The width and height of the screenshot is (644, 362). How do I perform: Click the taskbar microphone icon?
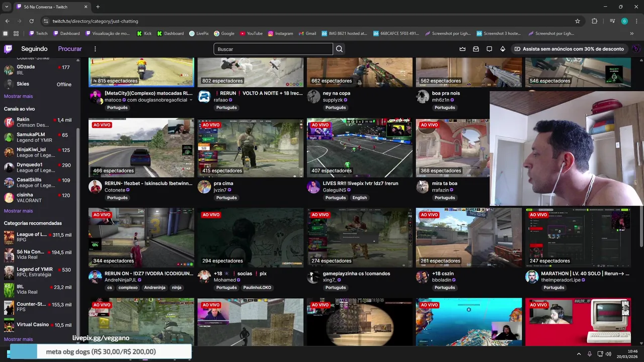tap(589, 354)
